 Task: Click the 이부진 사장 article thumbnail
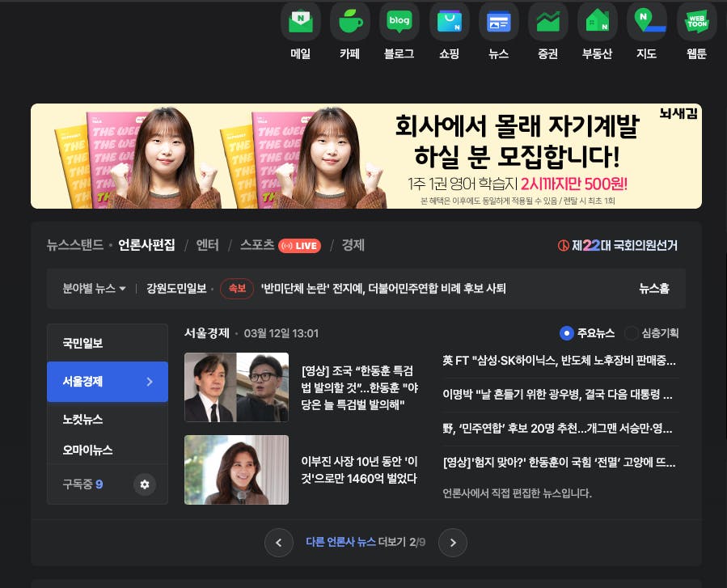tap(236, 470)
